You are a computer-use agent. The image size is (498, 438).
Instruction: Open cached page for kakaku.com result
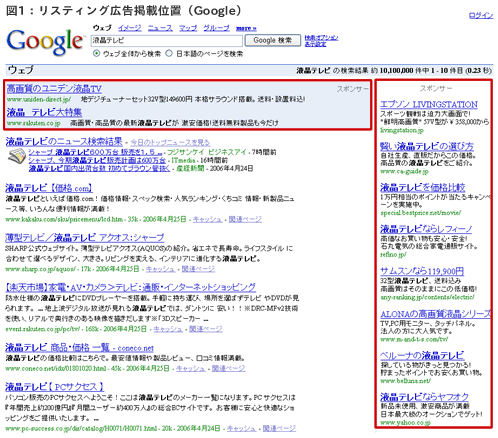coord(207,219)
